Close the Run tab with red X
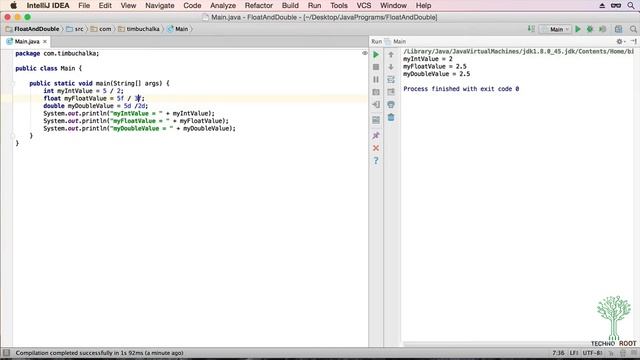 coord(376,148)
